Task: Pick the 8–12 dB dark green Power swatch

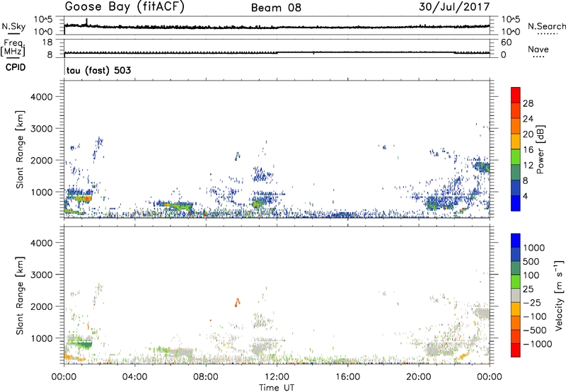Action: click(516, 173)
